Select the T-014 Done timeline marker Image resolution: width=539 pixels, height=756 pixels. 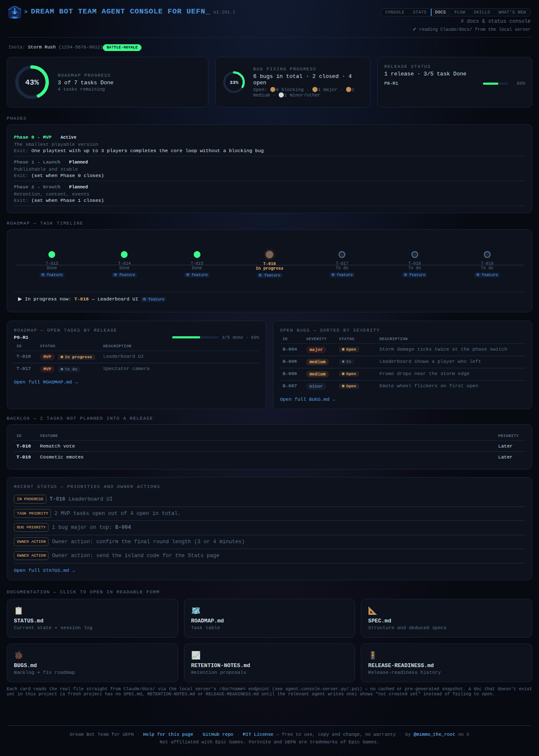click(x=124, y=255)
